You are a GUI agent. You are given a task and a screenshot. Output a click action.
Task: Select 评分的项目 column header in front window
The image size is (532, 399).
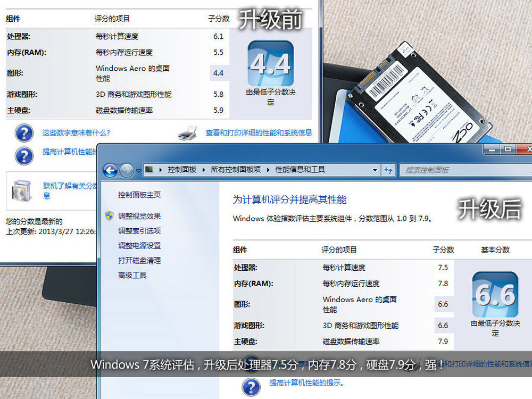(x=339, y=250)
